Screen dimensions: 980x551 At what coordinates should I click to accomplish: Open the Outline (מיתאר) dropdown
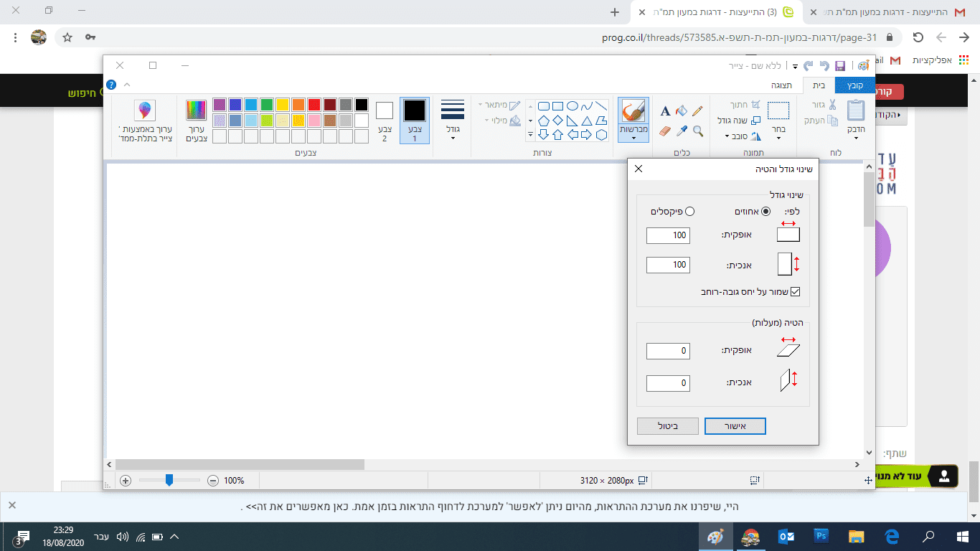[501, 105]
